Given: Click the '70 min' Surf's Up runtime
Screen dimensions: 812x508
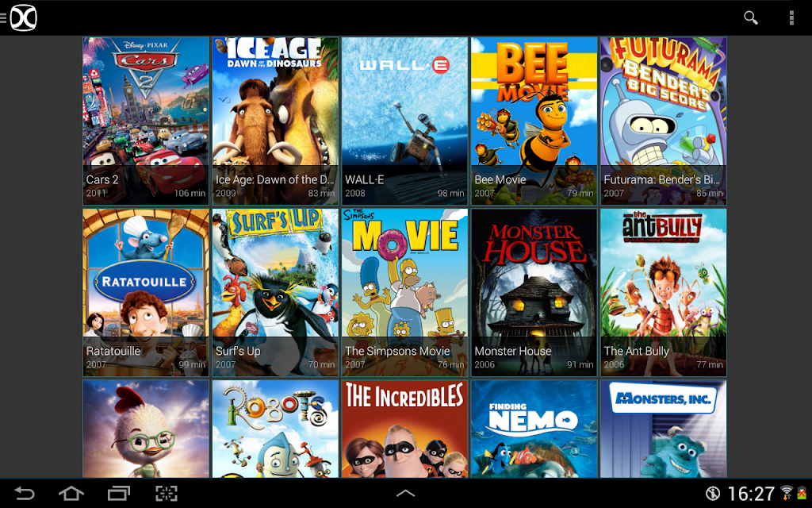Looking at the screenshot, I should [x=321, y=365].
